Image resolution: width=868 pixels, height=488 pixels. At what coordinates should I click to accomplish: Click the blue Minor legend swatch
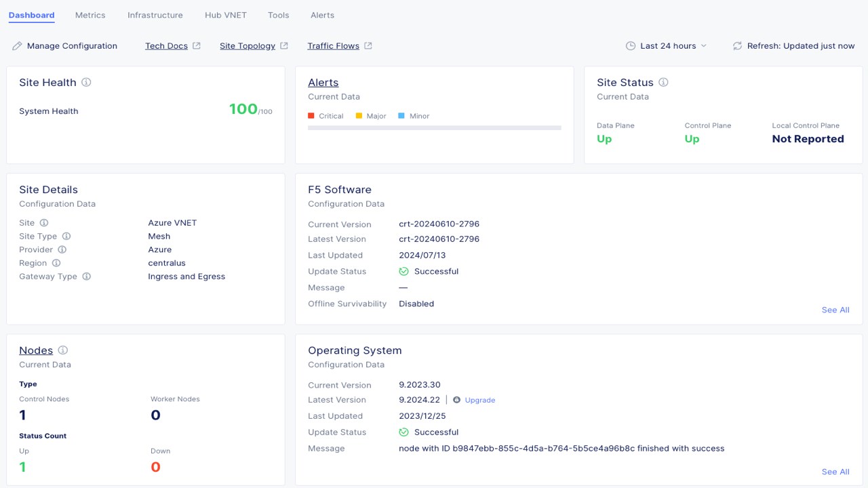pos(401,116)
